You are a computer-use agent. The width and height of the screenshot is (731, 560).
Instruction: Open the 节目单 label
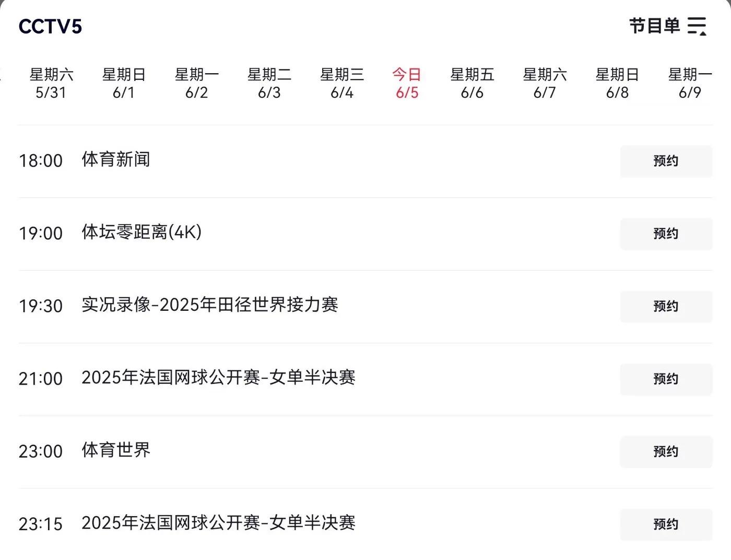[x=654, y=26]
